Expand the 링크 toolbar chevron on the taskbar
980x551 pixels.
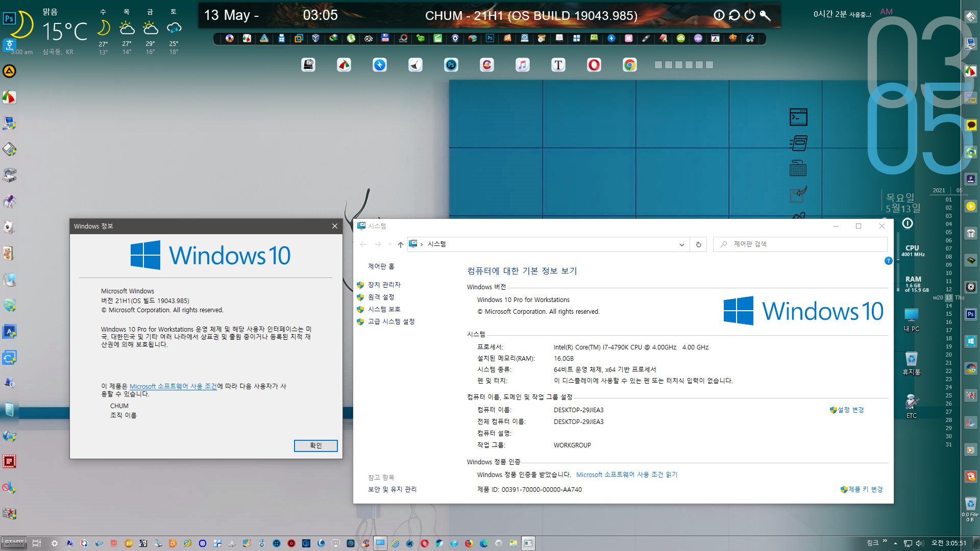point(885,541)
